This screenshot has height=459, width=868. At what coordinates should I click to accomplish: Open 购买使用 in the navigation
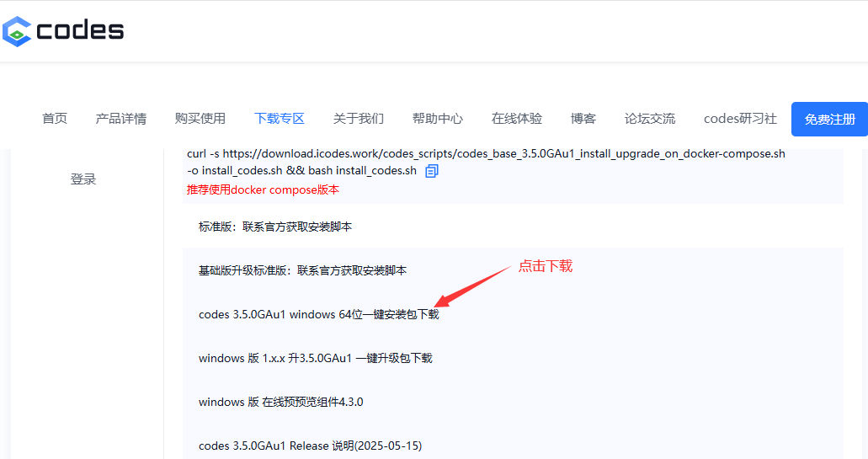(200, 119)
